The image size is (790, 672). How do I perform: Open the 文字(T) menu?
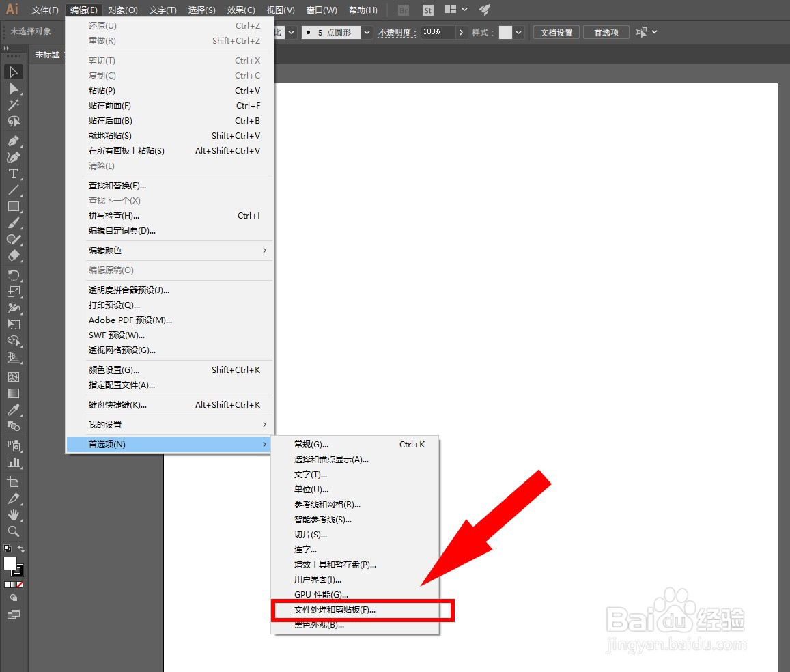click(x=163, y=10)
